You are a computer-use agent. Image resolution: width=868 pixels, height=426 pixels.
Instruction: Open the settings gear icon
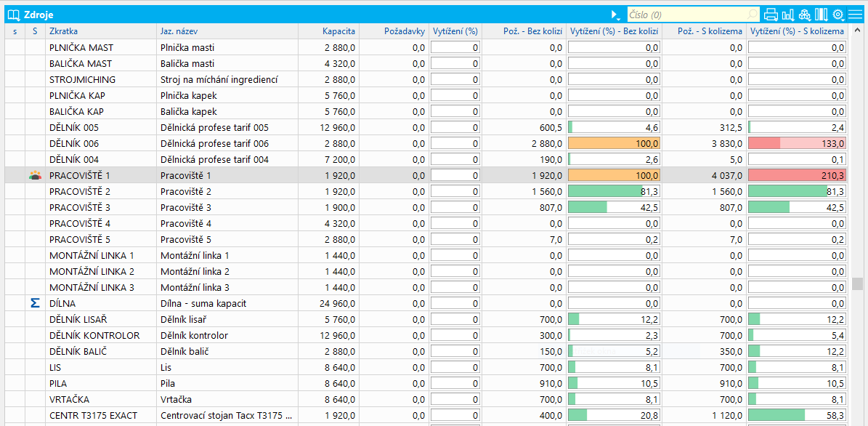point(838,15)
